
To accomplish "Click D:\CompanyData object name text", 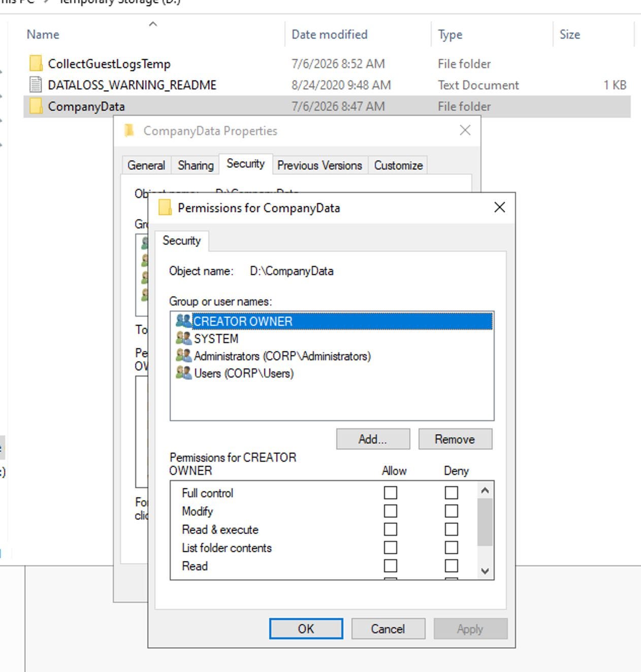I will (292, 271).
